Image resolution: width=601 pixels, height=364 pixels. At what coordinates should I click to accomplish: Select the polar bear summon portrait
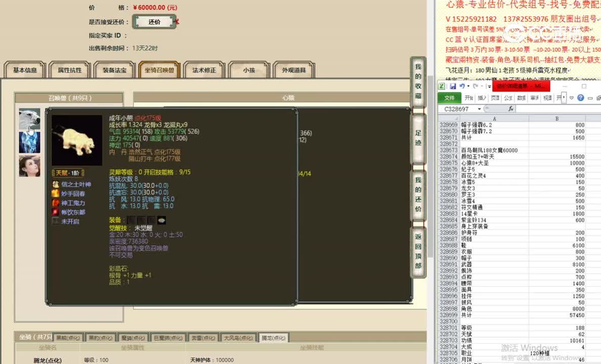pyautogui.click(x=29, y=119)
